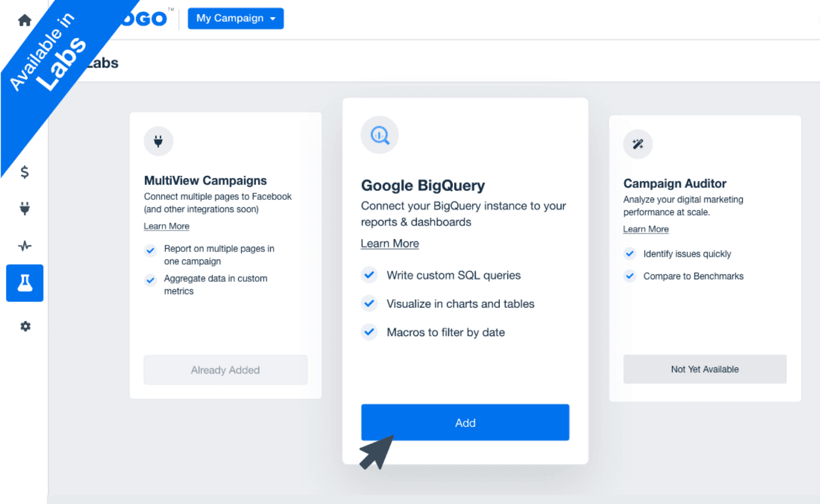The width and height of the screenshot is (820, 504).
Task: Open the billing dollar icon in sidebar
Action: 25,172
